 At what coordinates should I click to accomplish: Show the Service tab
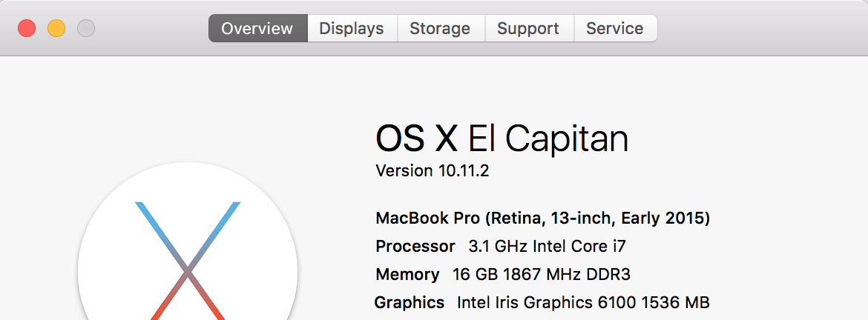[614, 29]
